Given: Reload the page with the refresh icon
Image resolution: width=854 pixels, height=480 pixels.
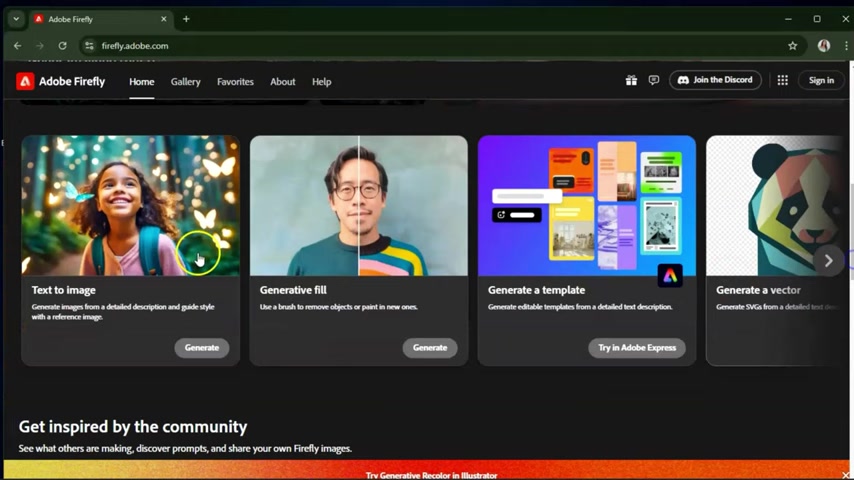Looking at the screenshot, I should click(x=63, y=46).
